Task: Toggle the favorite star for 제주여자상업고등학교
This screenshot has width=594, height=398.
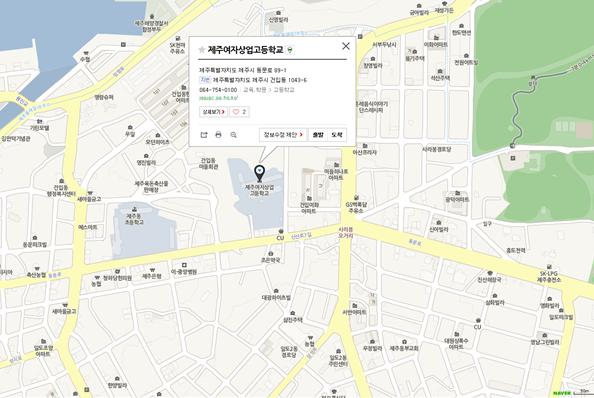Action: click(202, 50)
